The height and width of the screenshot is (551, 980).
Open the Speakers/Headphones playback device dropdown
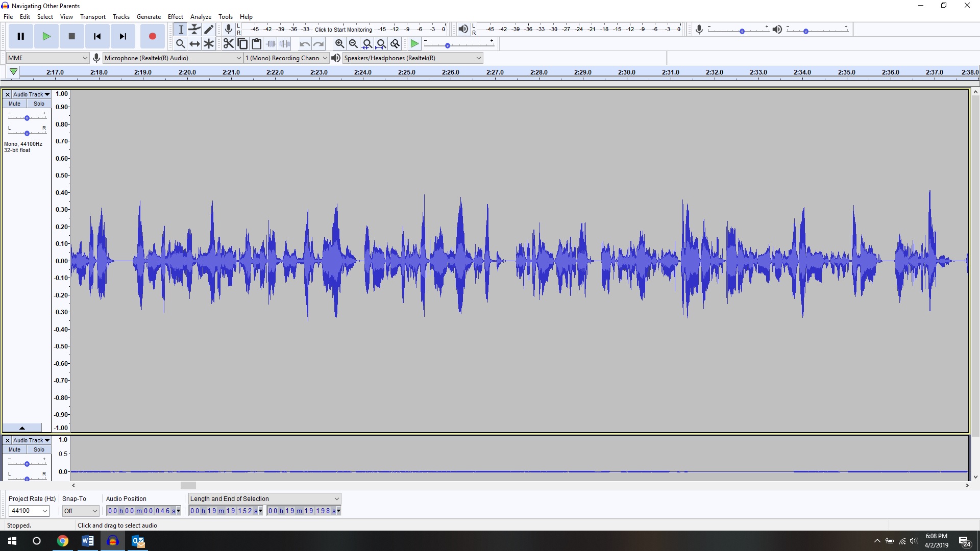tap(412, 58)
